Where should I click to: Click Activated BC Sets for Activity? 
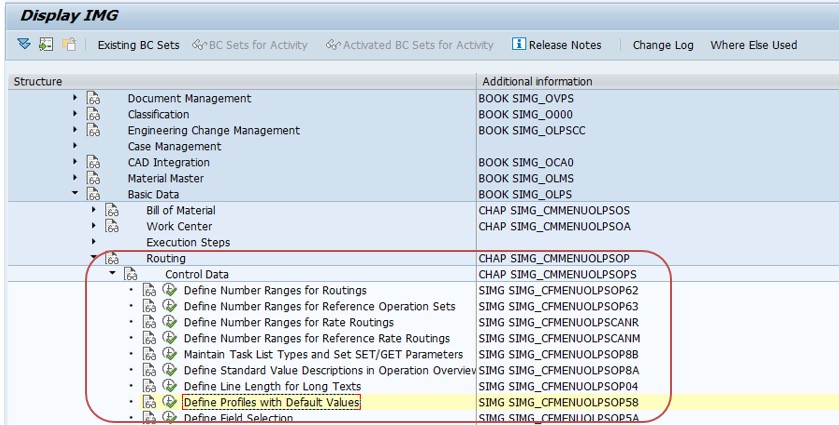409,45
